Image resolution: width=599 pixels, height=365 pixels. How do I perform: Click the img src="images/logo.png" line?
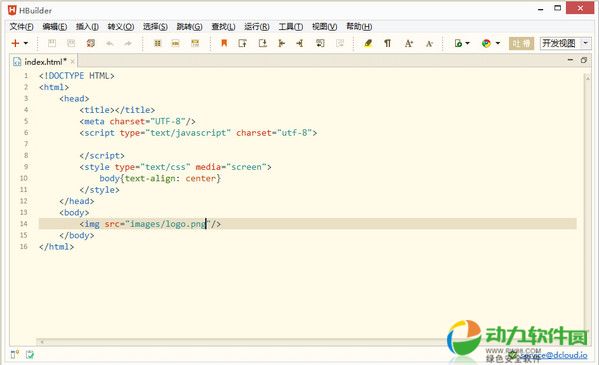tap(150, 224)
